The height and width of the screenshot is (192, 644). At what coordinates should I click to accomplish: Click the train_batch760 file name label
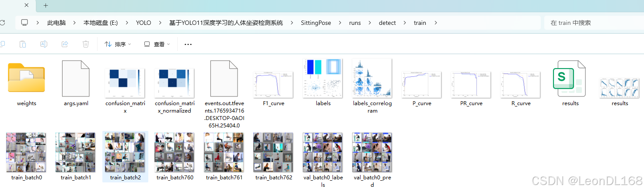point(175,178)
